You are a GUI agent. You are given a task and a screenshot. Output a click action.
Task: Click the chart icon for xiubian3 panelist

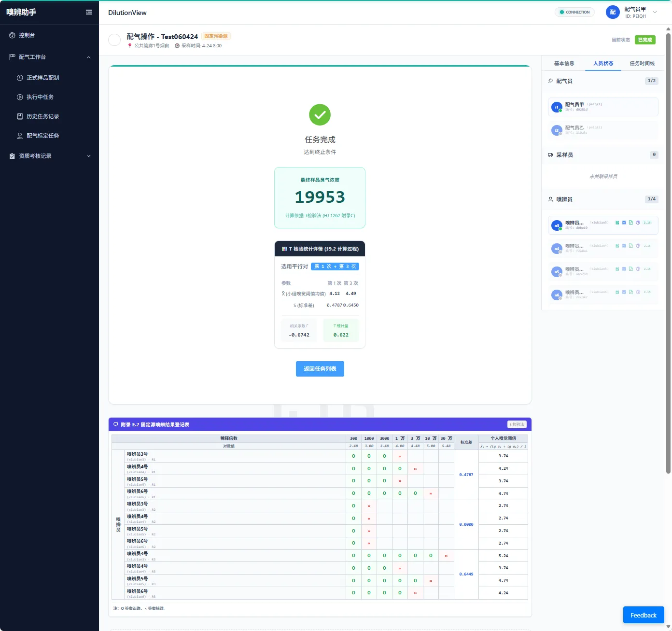point(624,223)
